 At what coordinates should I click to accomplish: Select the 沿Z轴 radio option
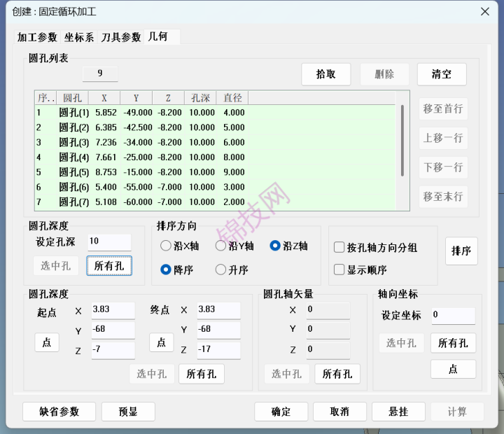click(288, 246)
